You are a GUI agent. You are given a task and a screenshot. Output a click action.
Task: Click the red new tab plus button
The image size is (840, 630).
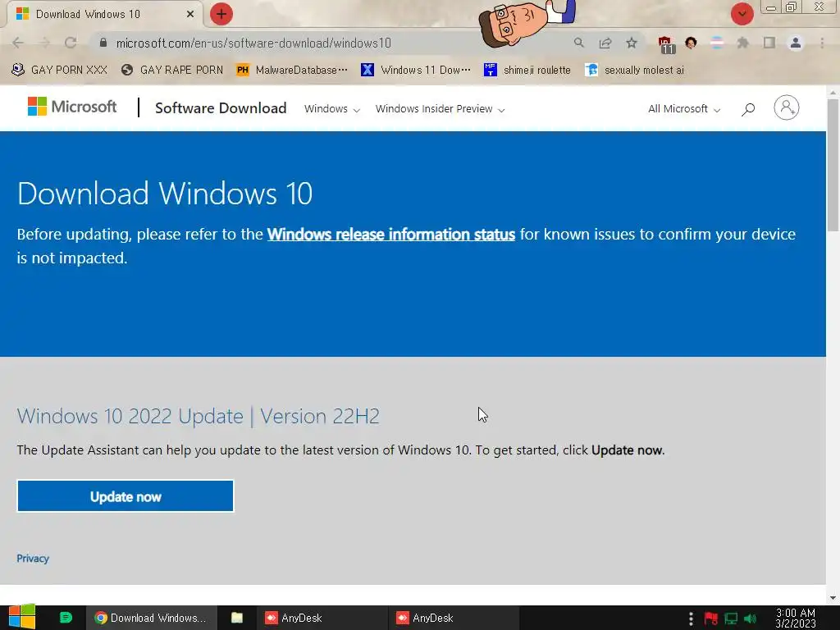221,15
